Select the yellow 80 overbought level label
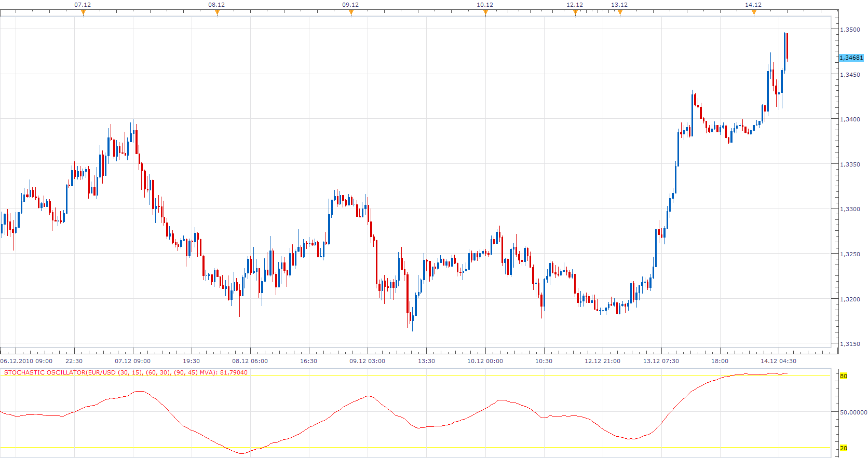The image size is (868, 458). pos(844,376)
